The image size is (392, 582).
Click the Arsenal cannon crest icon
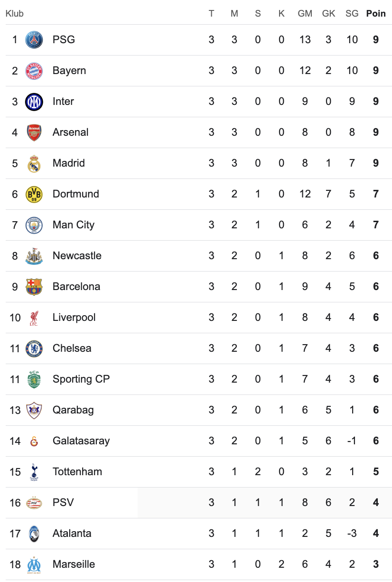34,132
